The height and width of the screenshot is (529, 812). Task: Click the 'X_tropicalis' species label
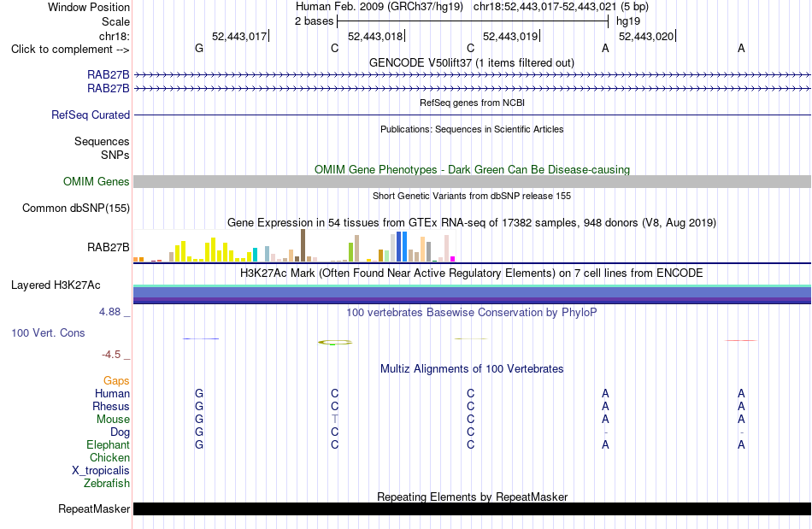click(x=101, y=471)
